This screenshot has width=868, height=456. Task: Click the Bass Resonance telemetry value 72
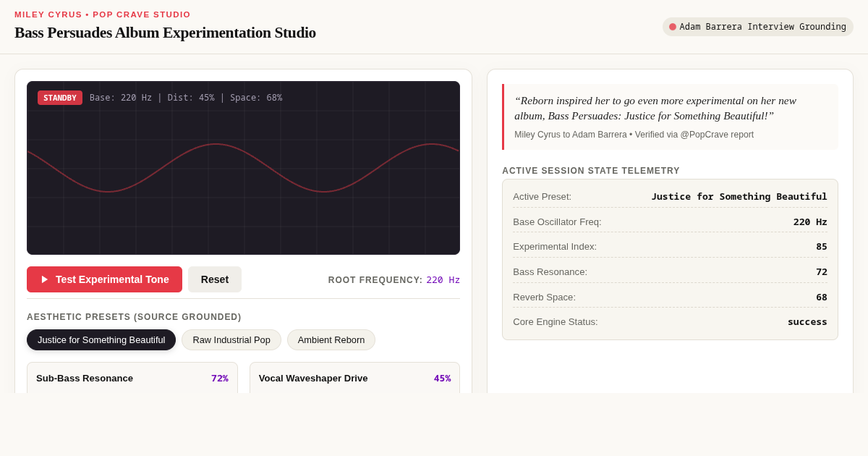822,271
